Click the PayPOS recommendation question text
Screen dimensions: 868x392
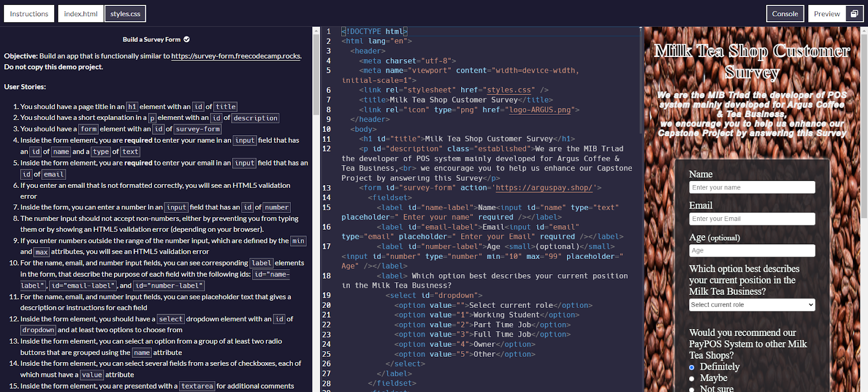pos(748,344)
